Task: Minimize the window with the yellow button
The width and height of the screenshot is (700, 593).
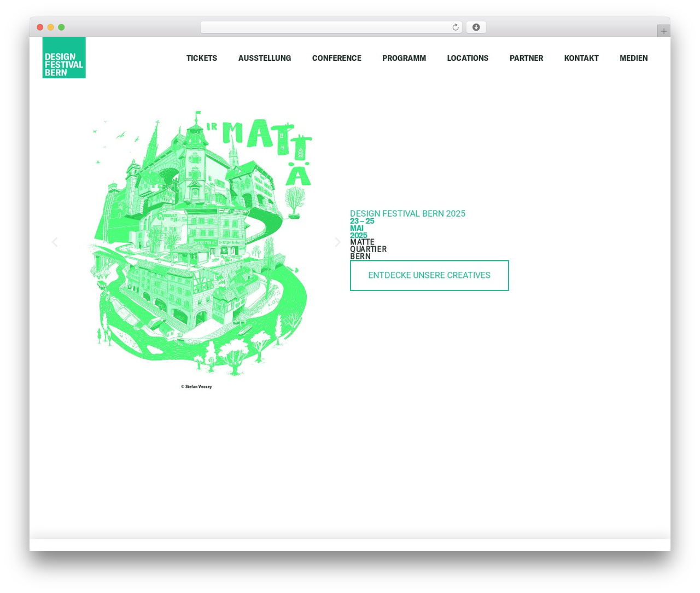Action: pos(51,27)
